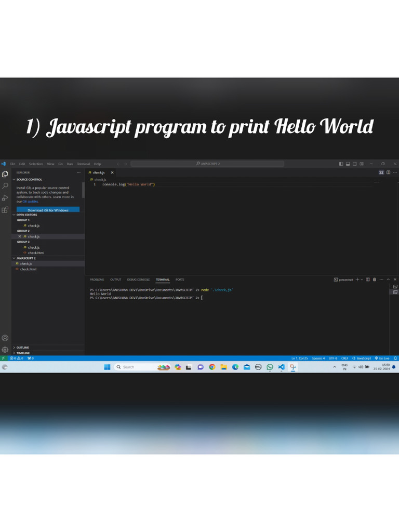Click the taskbar Search box
Image resolution: width=399 pixels, height=532 pixels.
click(142, 367)
